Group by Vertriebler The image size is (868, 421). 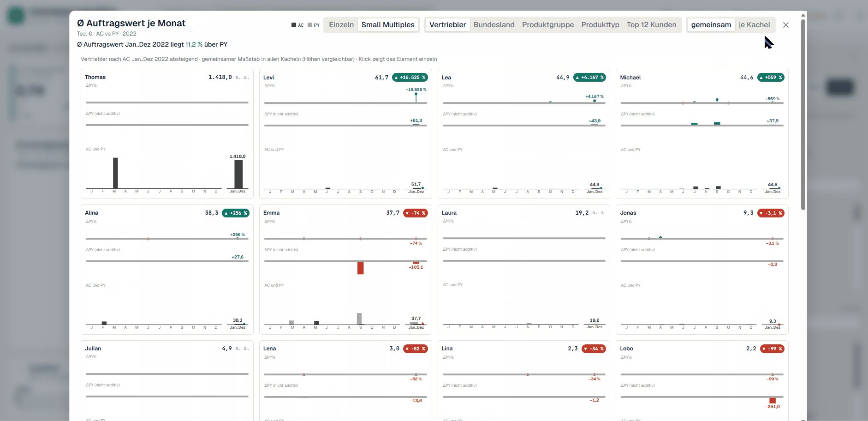click(447, 25)
